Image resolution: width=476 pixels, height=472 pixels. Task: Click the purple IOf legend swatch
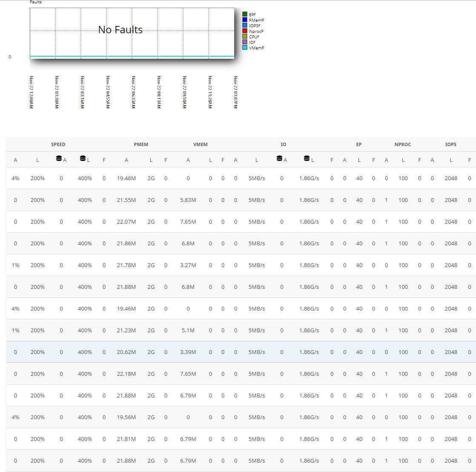click(x=245, y=42)
